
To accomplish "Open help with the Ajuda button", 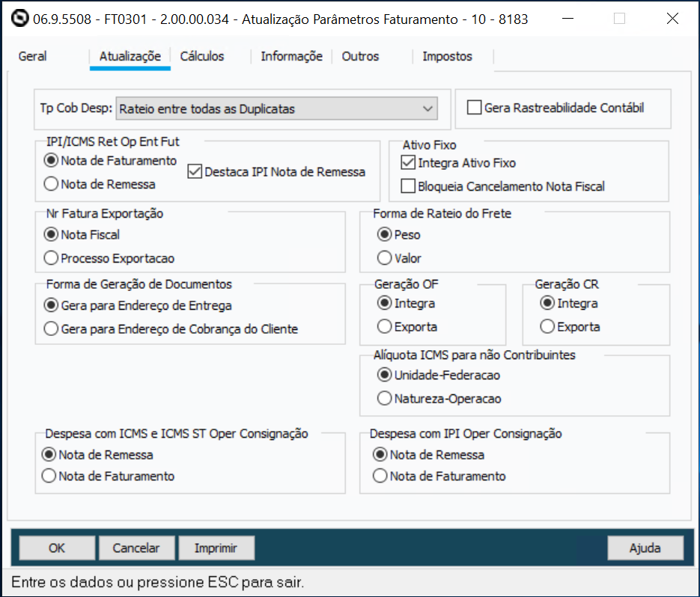I will pos(645,548).
